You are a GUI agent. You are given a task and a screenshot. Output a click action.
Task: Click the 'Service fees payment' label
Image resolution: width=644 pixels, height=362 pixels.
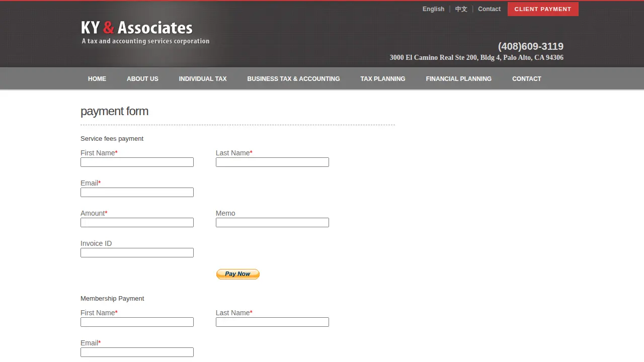(x=112, y=139)
